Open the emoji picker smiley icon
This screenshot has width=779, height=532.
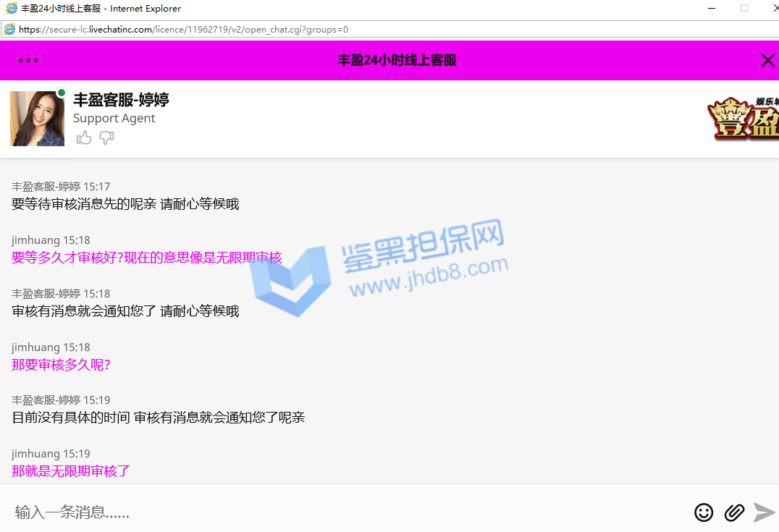click(x=703, y=512)
